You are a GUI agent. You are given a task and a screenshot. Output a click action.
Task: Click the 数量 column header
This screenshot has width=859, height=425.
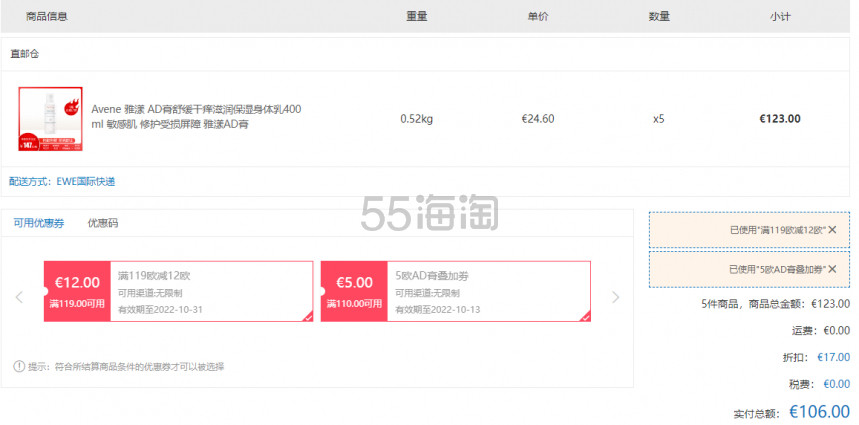click(x=659, y=16)
